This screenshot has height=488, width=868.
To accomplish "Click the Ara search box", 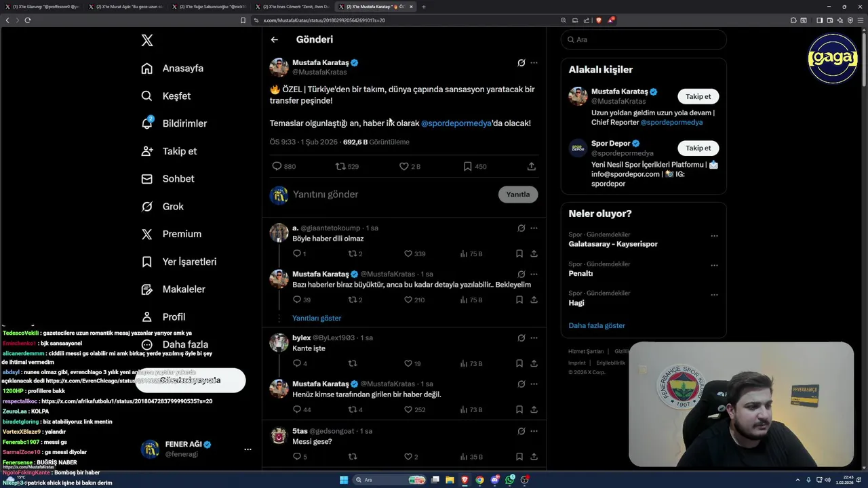I will coord(644,40).
